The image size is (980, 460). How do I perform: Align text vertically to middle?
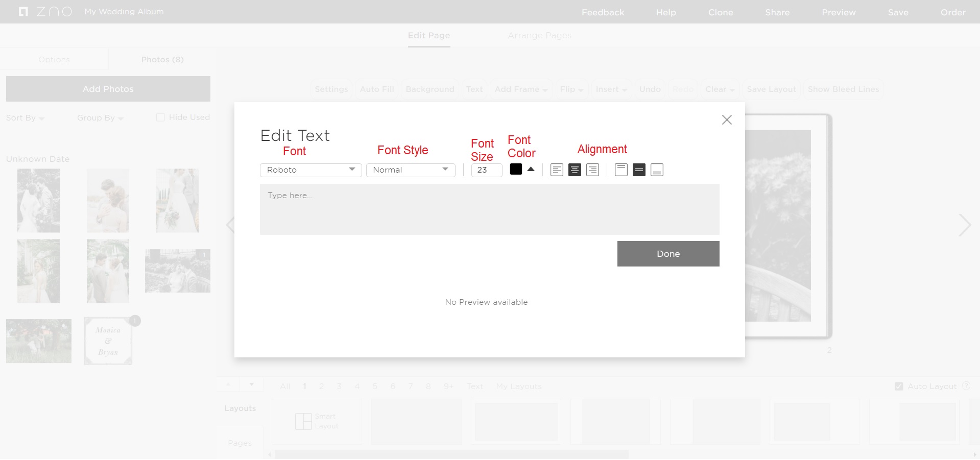click(x=639, y=170)
